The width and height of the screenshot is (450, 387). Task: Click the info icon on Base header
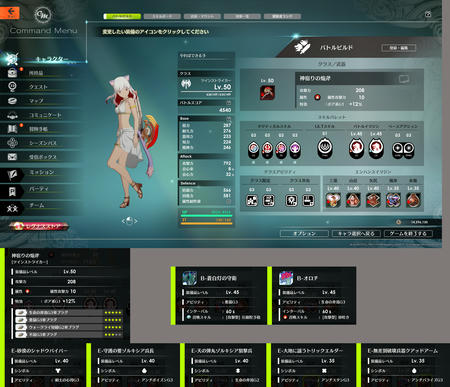[229, 118]
